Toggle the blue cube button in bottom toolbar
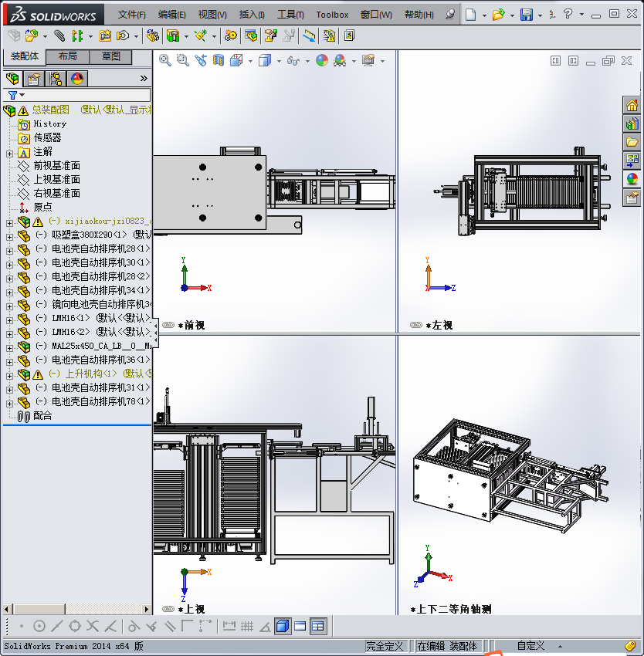Viewport: 644px width, 656px height. coord(283,627)
